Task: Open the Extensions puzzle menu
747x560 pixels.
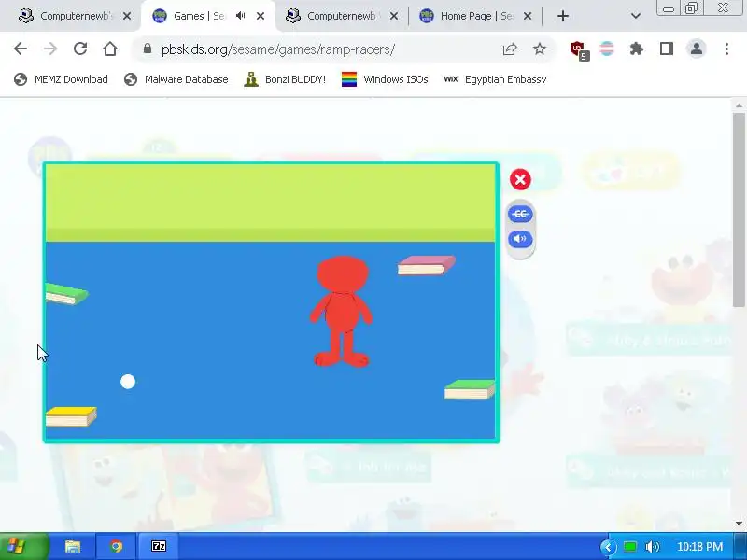Action: 637,49
